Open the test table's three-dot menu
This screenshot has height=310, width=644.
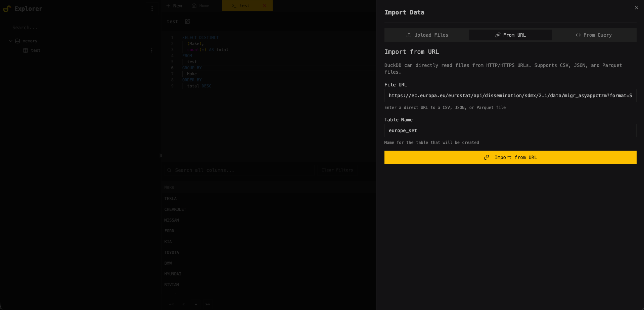(152, 50)
